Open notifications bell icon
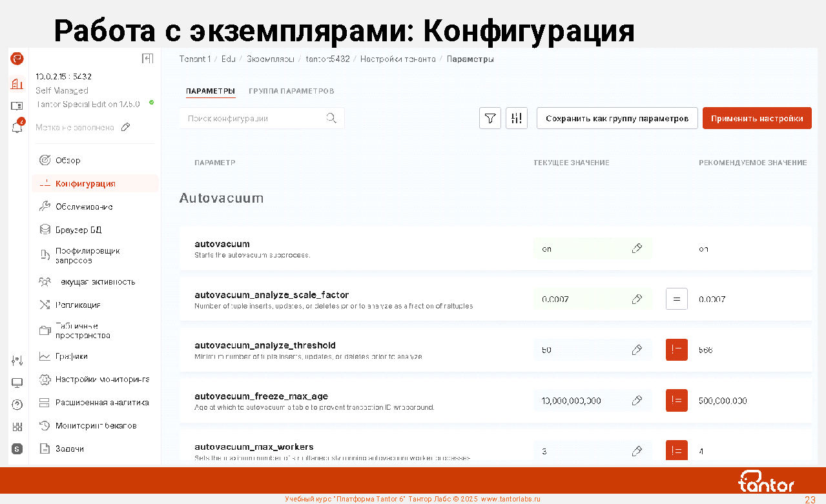Viewport: 826px width, 504px height. click(x=17, y=126)
